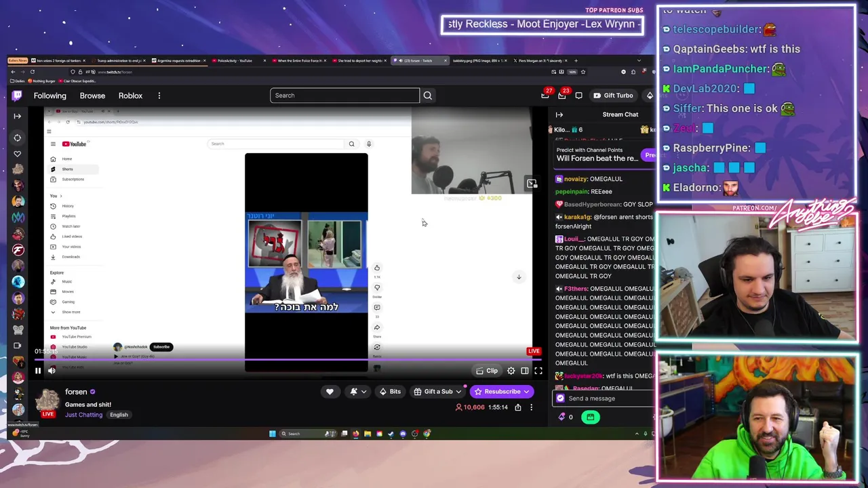This screenshot has width=868, height=488.
Task: Open the notifications inbox showing 23
Action: [562, 96]
